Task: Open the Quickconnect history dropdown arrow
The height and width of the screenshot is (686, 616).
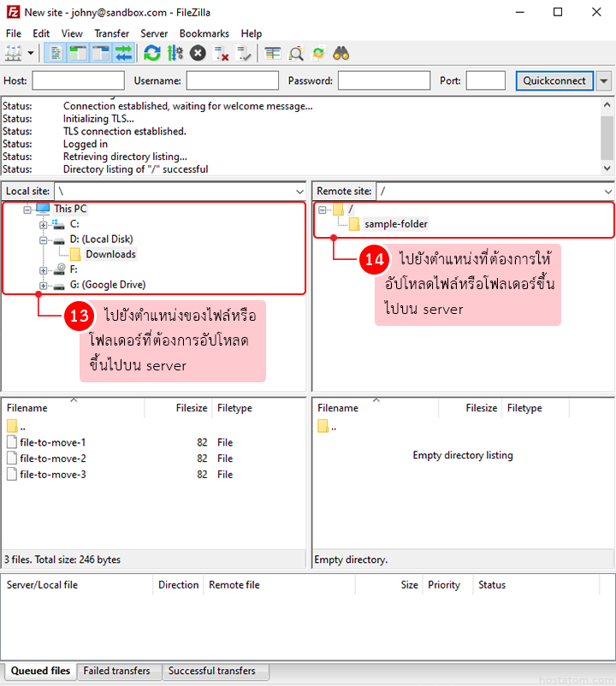Action: [x=604, y=80]
